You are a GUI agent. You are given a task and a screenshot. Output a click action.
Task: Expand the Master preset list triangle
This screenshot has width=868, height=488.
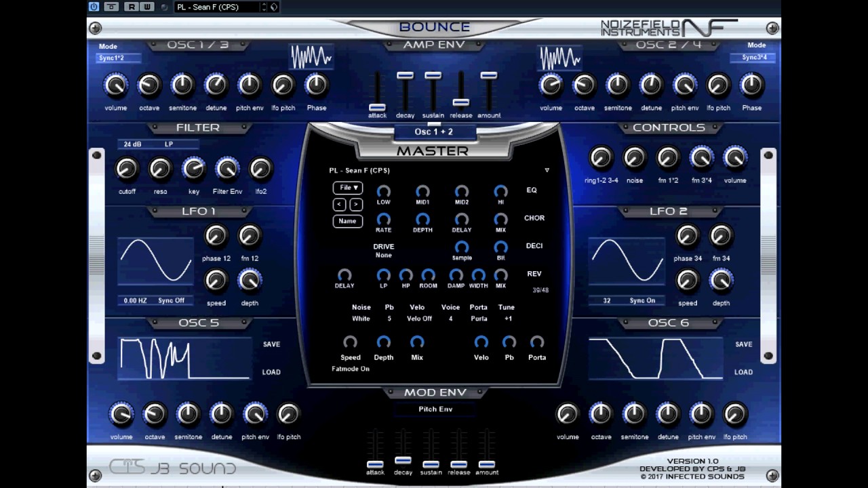point(547,170)
